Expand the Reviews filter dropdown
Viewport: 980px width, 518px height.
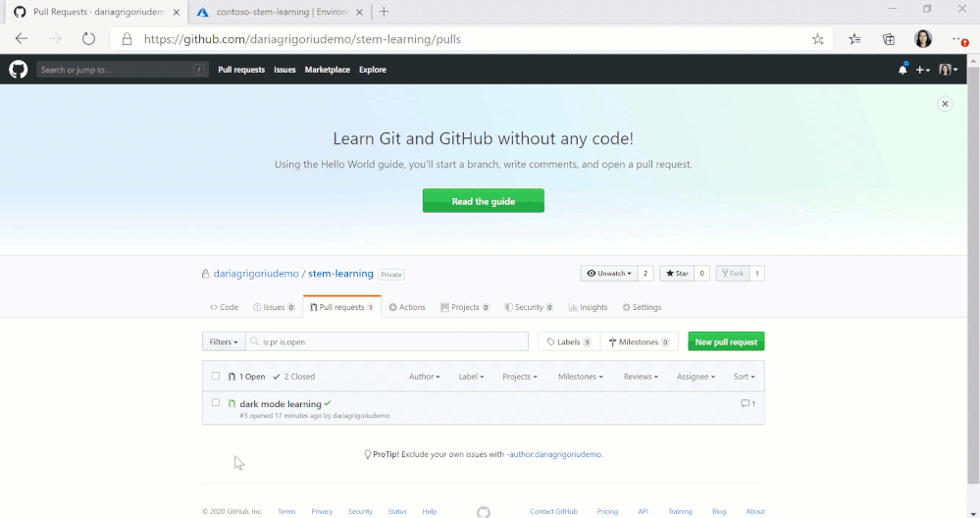[x=641, y=376]
